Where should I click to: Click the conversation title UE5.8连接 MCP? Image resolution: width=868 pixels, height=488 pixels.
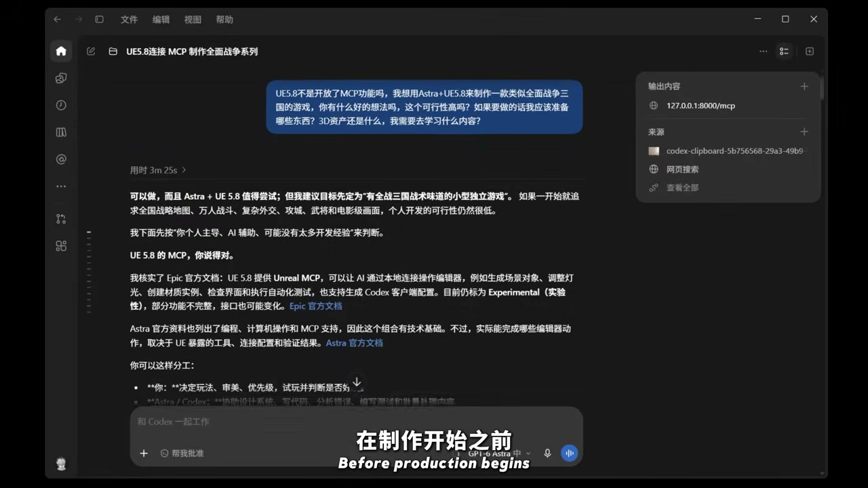coord(192,52)
